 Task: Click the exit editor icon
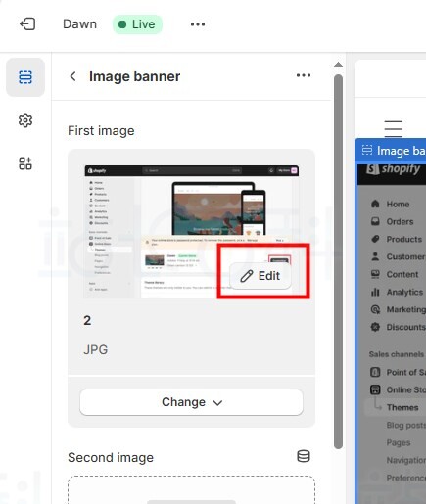pyautogui.click(x=27, y=24)
